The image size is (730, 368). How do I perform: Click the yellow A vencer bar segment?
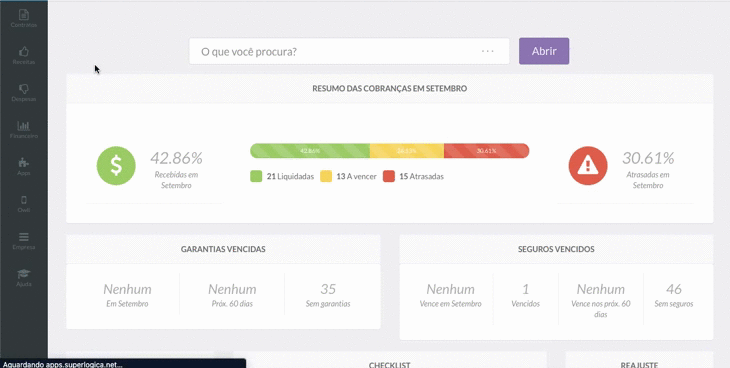pos(407,150)
